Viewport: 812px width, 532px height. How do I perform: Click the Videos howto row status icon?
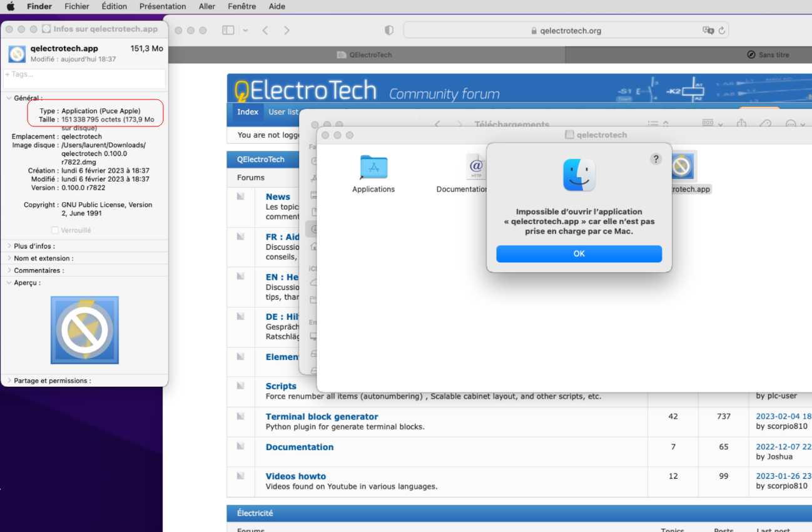(240, 476)
